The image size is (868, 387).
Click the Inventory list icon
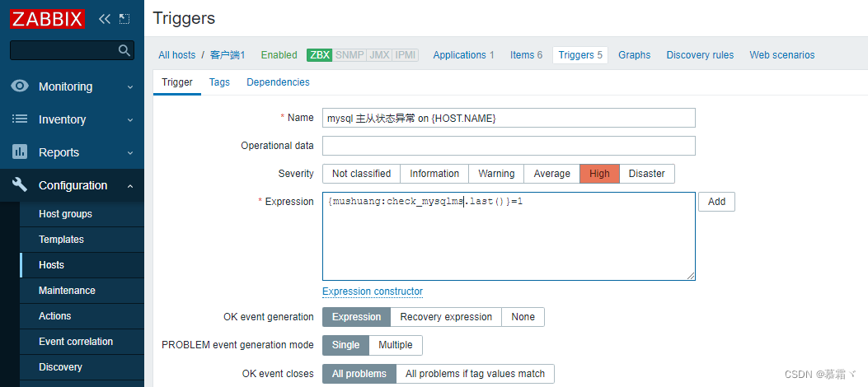(20, 119)
